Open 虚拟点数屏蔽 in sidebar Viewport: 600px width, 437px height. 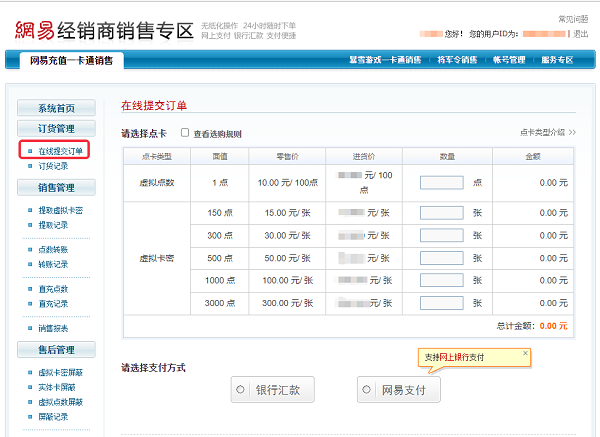(x=60, y=402)
